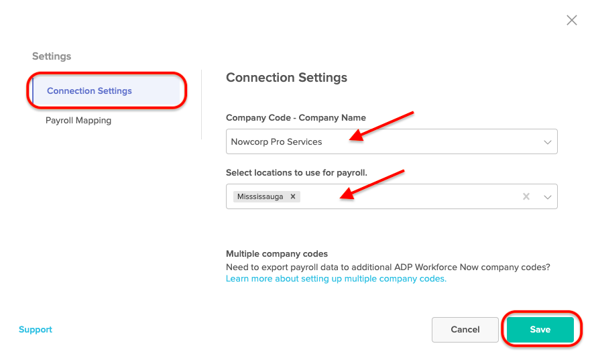Screen dimensions: 594x364
Task: Select the Mississauga tag label
Action: click(260, 196)
